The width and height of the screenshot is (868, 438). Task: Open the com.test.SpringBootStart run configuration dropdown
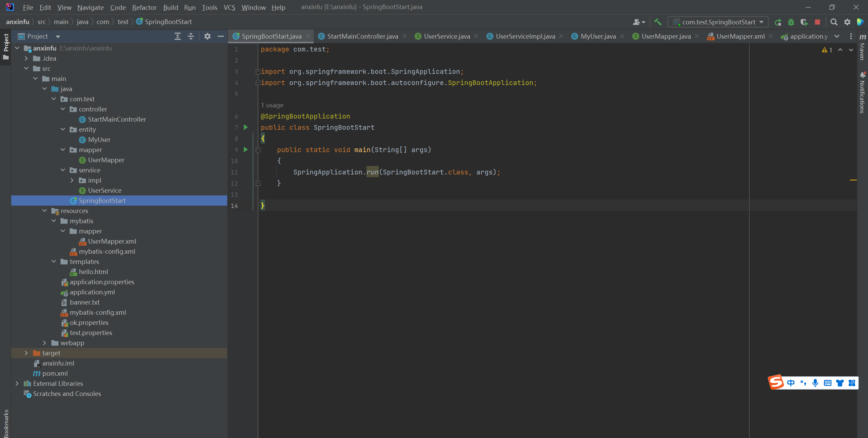(x=718, y=22)
